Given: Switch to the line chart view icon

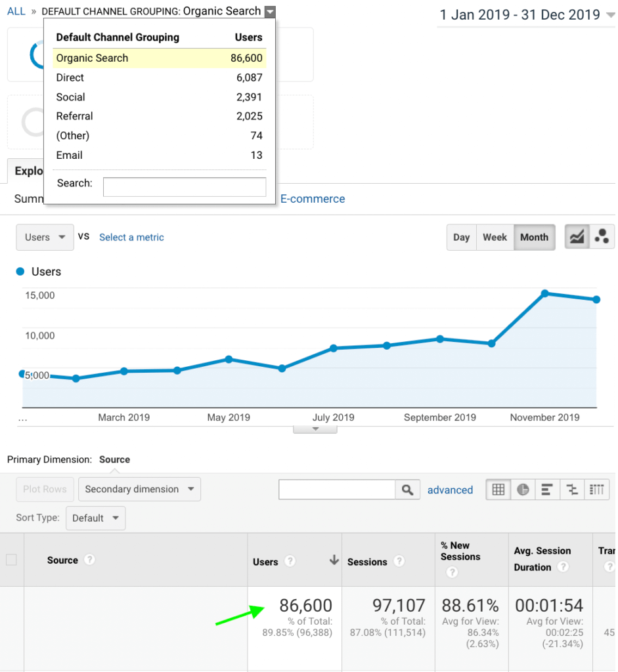Looking at the screenshot, I should point(577,238).
